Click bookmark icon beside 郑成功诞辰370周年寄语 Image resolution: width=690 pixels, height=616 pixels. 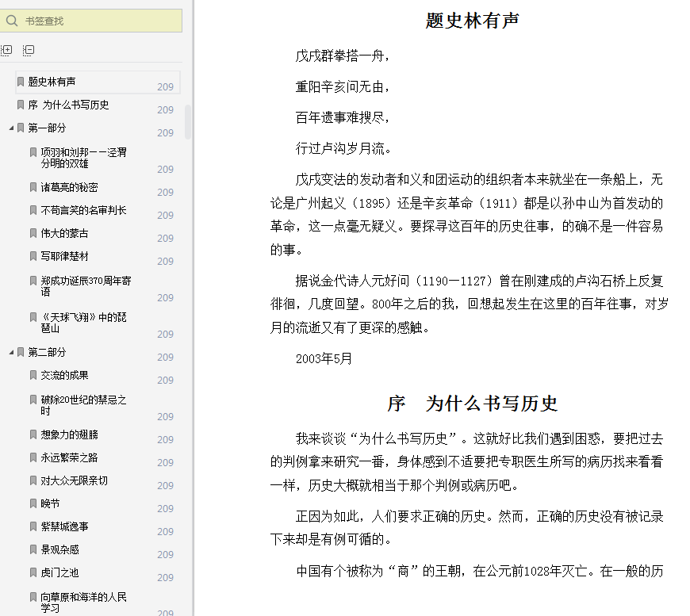pyautogui.click(x=33, y=281)
